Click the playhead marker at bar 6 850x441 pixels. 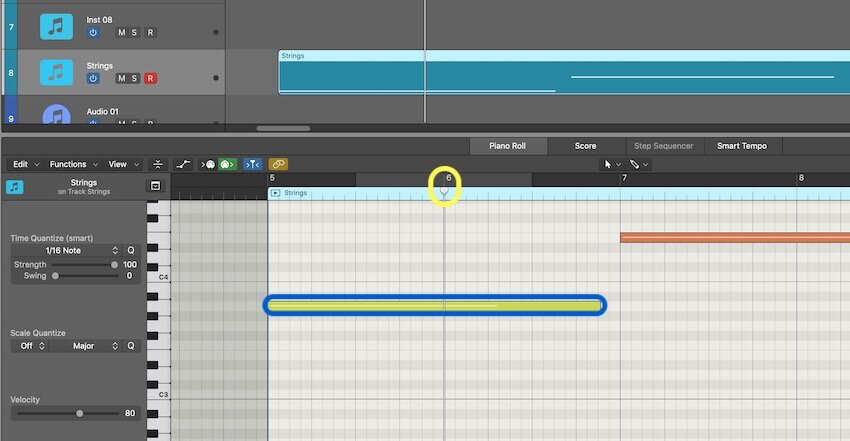pos(444,190)
